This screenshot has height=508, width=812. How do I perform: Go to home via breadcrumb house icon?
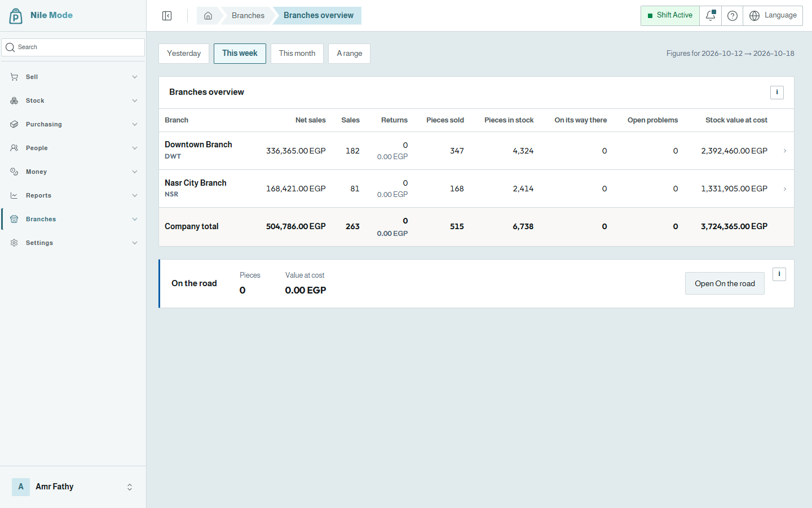[208, 16]
